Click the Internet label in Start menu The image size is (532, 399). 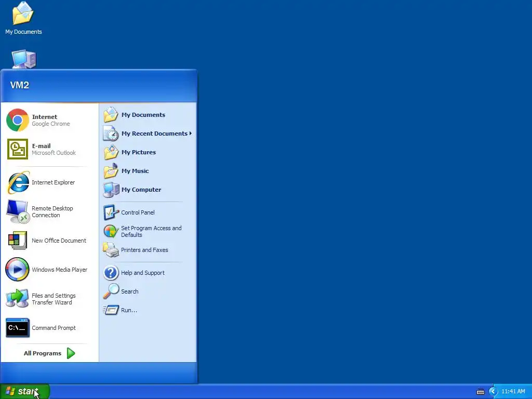[x=45, y=117]
